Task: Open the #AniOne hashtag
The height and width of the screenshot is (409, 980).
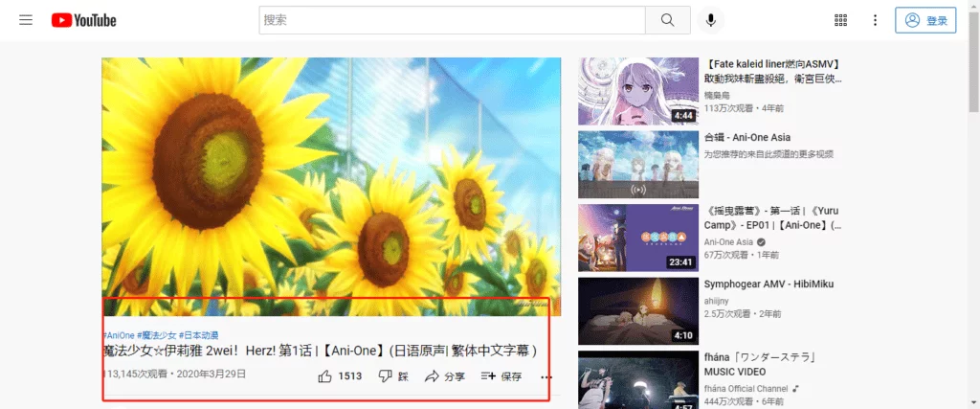Action: point(118,335)
